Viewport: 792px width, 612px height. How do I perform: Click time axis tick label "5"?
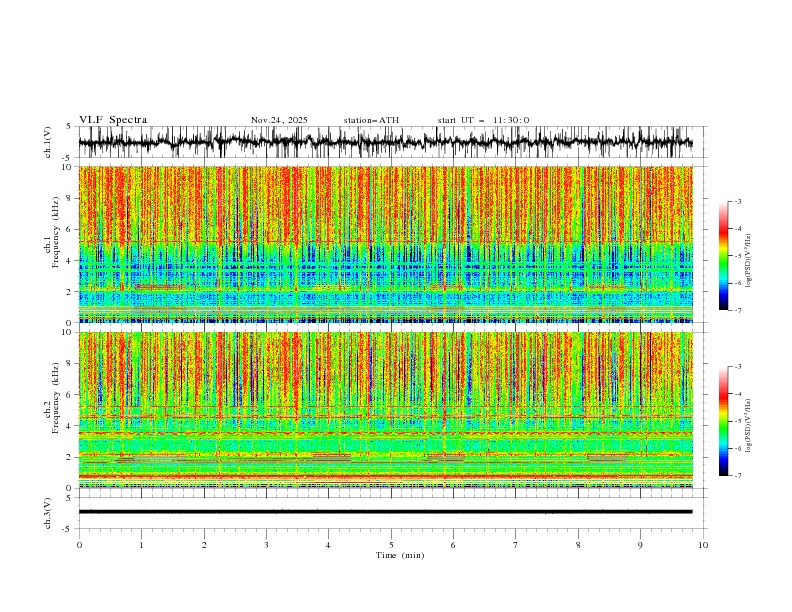(x=391, y=545)
